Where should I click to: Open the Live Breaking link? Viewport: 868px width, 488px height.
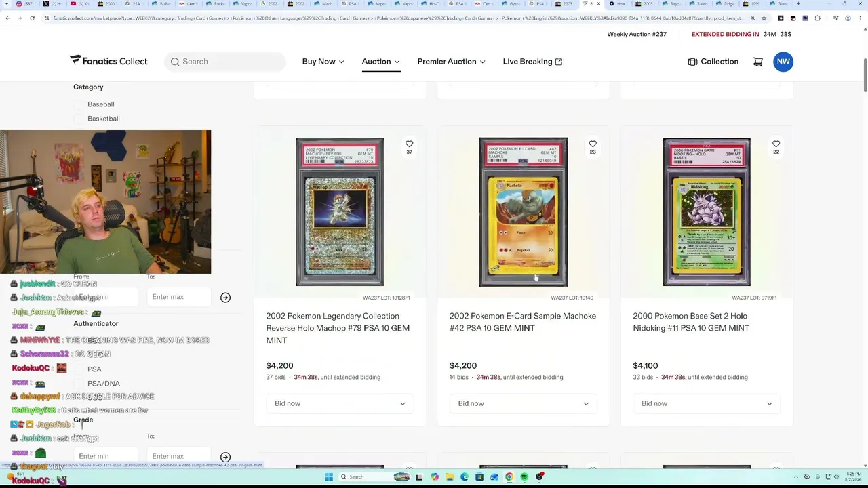click(532, 62)
